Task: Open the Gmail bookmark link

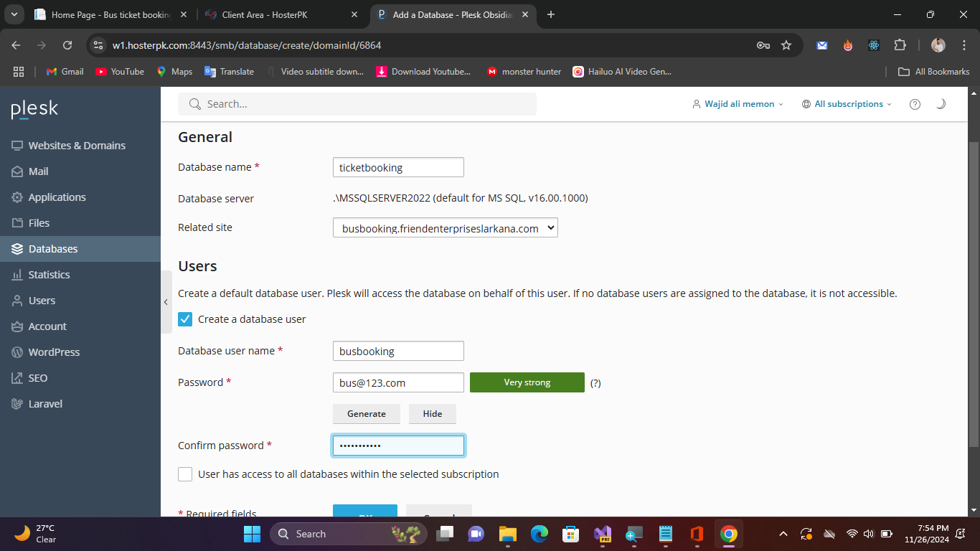Action: (65, 72)
